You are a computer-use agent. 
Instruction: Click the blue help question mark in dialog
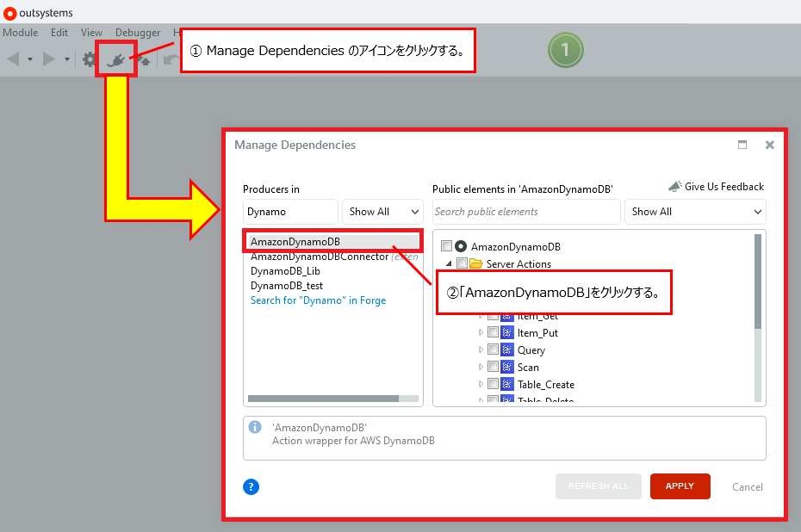(x=251, y=486)
